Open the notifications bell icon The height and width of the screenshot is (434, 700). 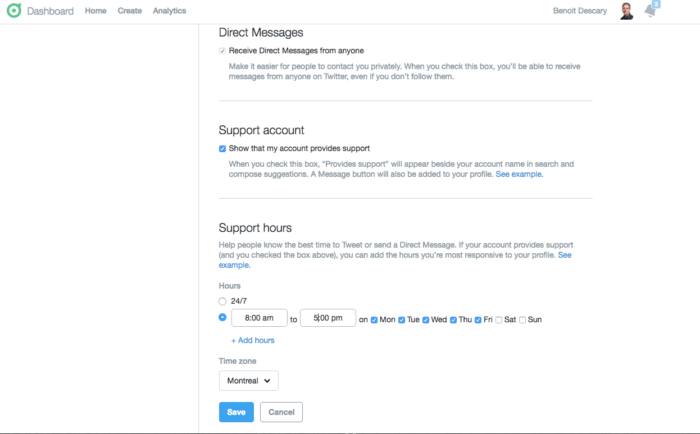(x=651, y=12)
